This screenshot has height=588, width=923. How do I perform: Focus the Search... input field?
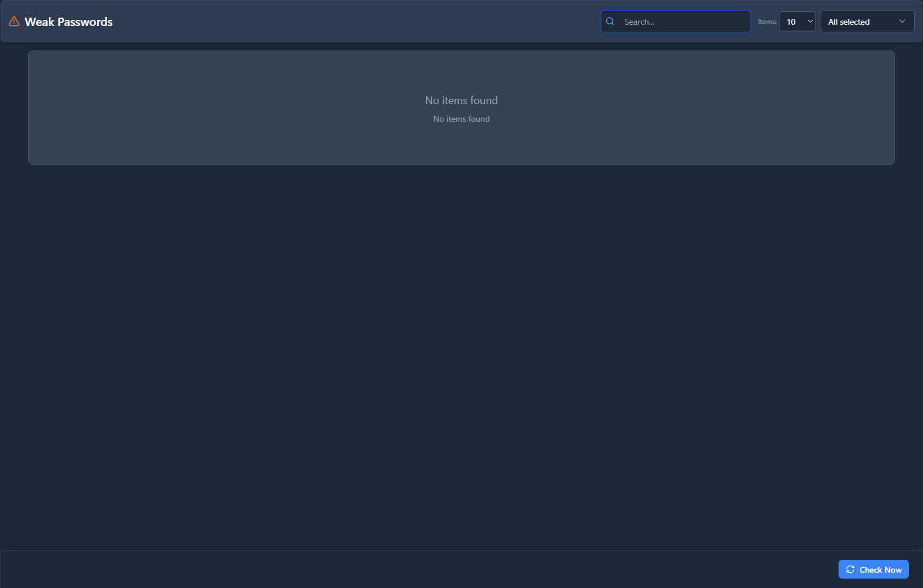pyautogui.click(x=682, y=22)
